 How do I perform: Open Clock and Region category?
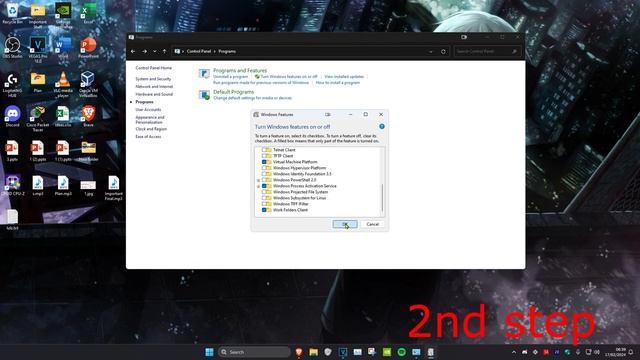151,129
